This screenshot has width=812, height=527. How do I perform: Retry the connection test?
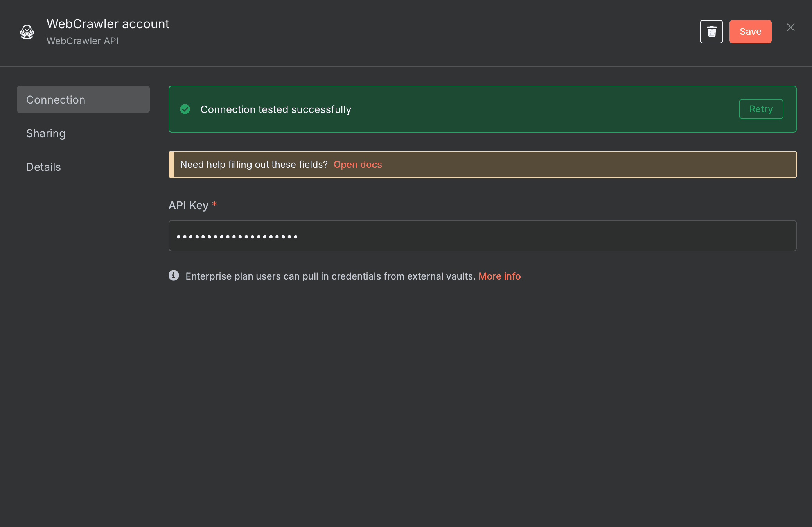click(761, 109)
